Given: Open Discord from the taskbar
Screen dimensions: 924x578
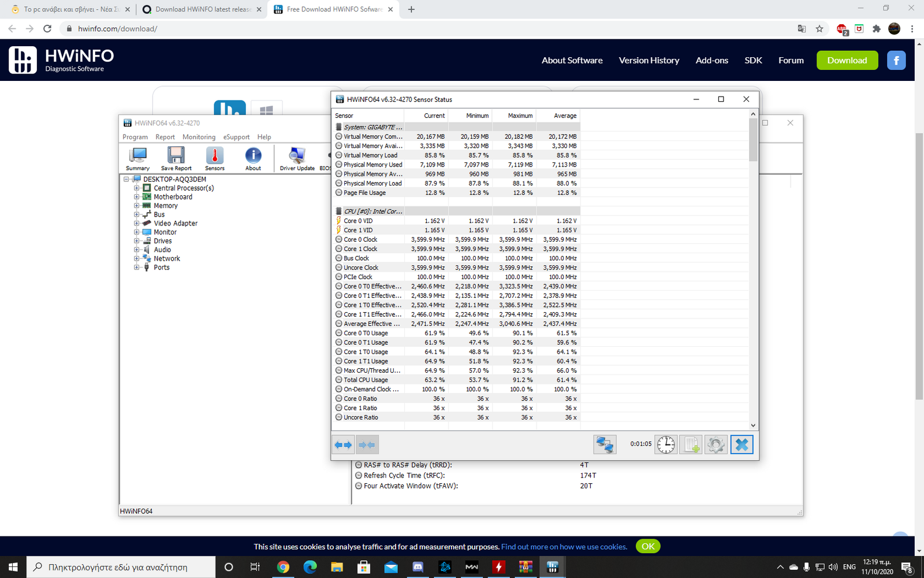Looking at the screenshot, I should tap(418, 567).
